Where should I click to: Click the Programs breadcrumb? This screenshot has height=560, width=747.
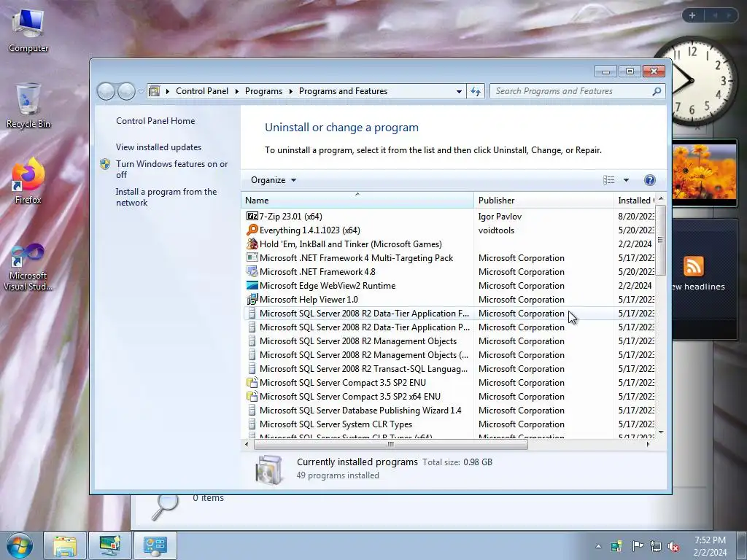click(x=263, y=91)
